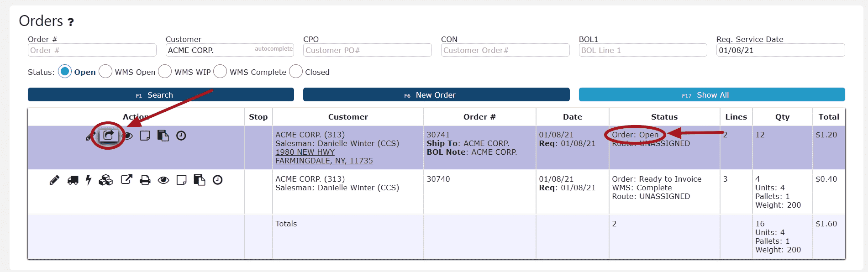
Task: Click the printer icon for order 30740
Action: click(x=145, y=180)
